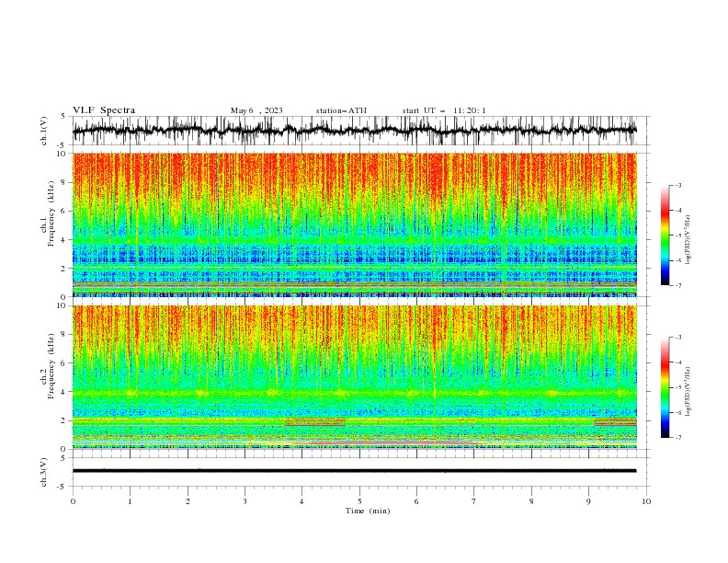
Task: Click the time axis tick label '0'
Action: (x=73, y=501)
